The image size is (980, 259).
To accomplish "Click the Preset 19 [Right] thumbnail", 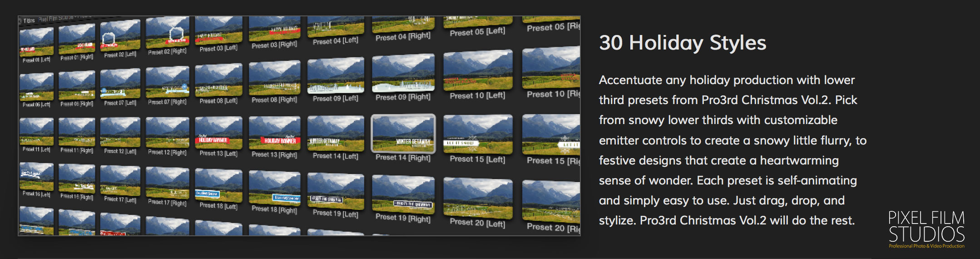I will [403, 194].
